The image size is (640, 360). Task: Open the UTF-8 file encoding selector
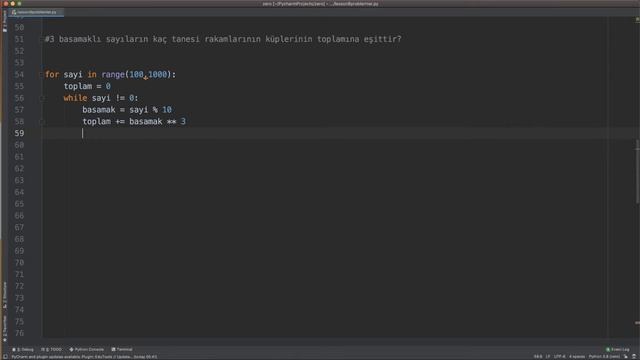tap(560, 357)
